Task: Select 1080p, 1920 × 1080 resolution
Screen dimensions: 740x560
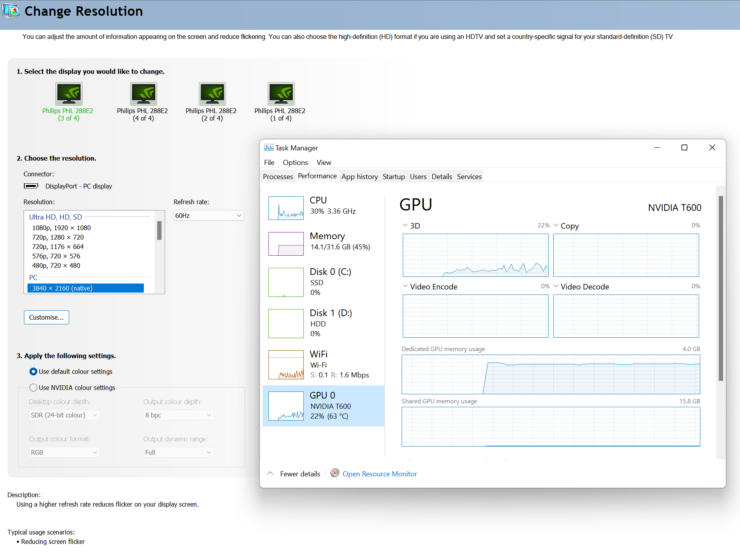Action: coord(61,228)
